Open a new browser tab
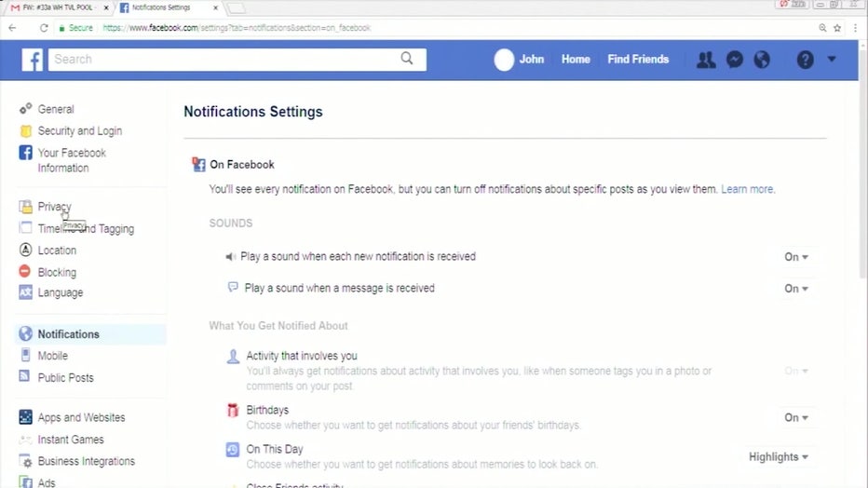Image resolution: width=868 pixels, height=488 pixels. pos(237,7)
